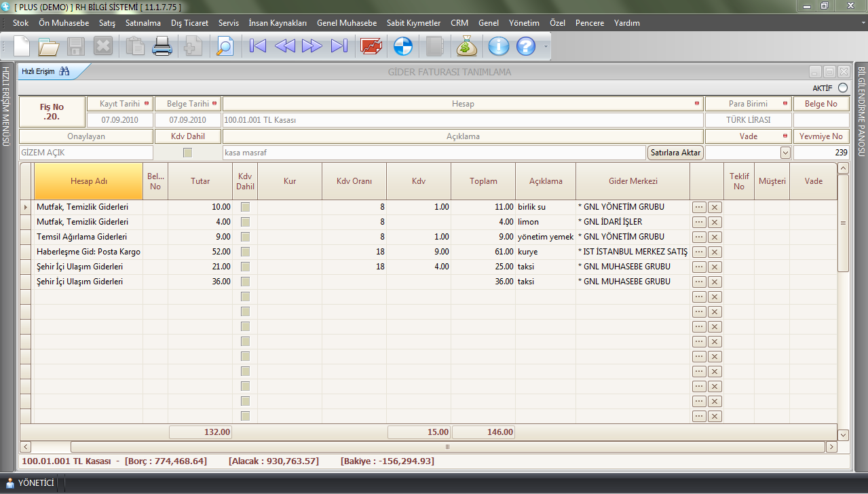The image size is (868, 494).
Task: Expand the toolbar overflow arrow
Action: click(x=544, y=47)
